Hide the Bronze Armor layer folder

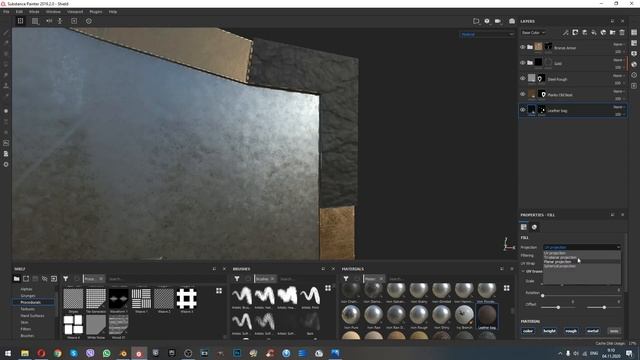tap(522, 47)
